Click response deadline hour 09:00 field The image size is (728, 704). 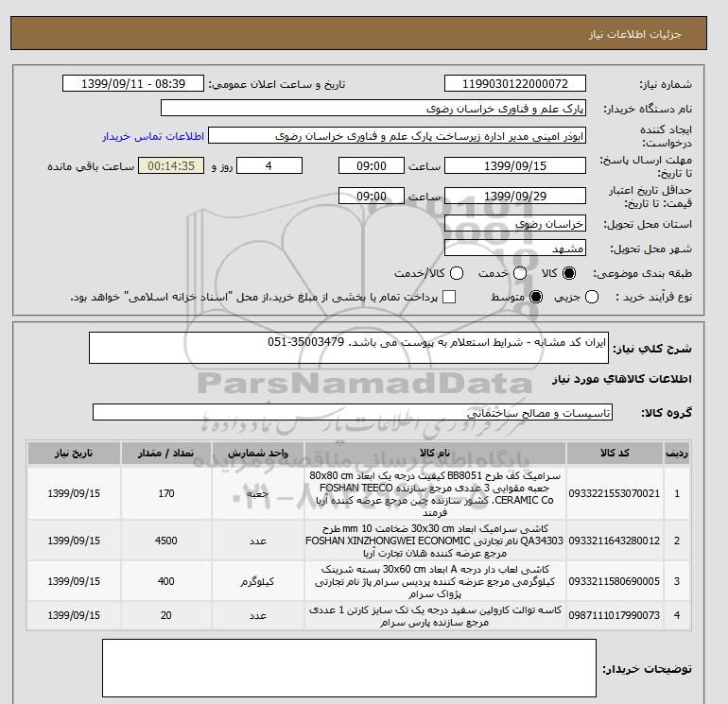click(x=372, y=165)
